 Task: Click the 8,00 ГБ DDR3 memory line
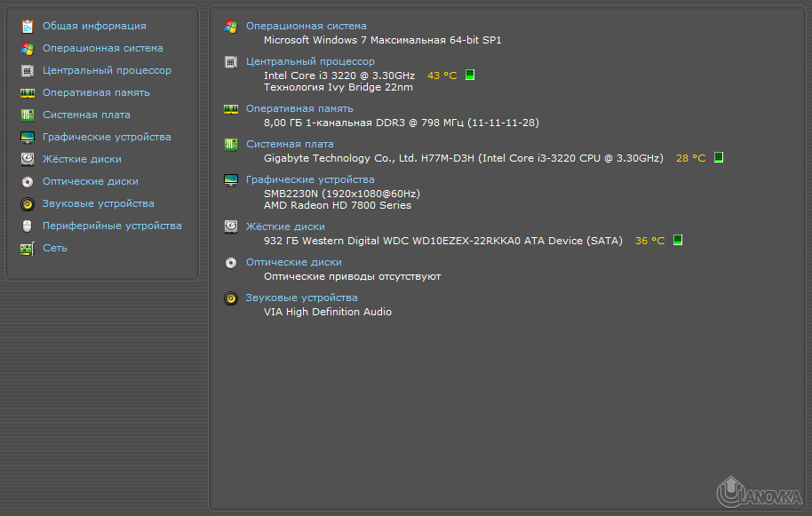[x=402, y=123]
